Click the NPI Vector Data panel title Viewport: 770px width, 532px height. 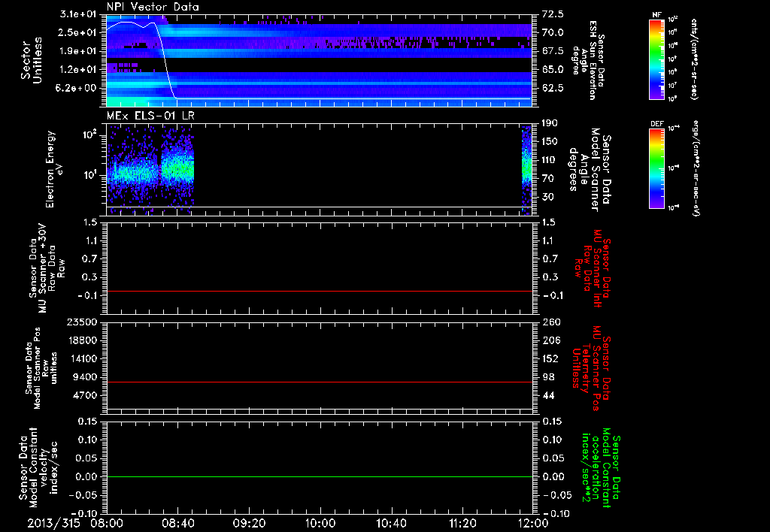click(153, 7)
